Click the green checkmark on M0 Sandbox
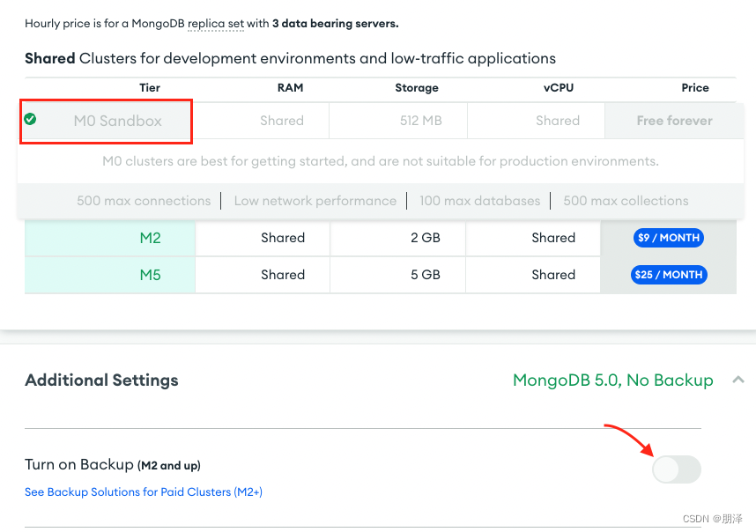Viewport: 756px width, 532px height. coord(30,119)
